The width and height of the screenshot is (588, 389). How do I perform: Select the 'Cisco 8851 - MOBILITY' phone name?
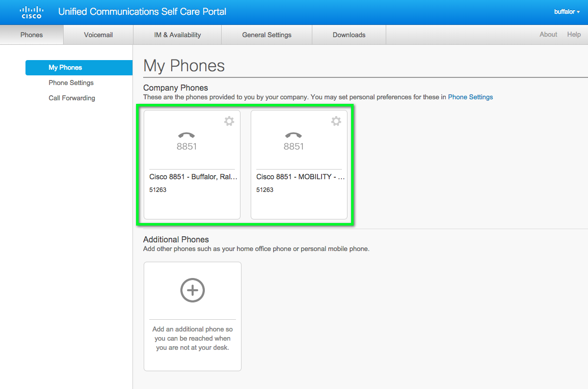pos(301,177)
